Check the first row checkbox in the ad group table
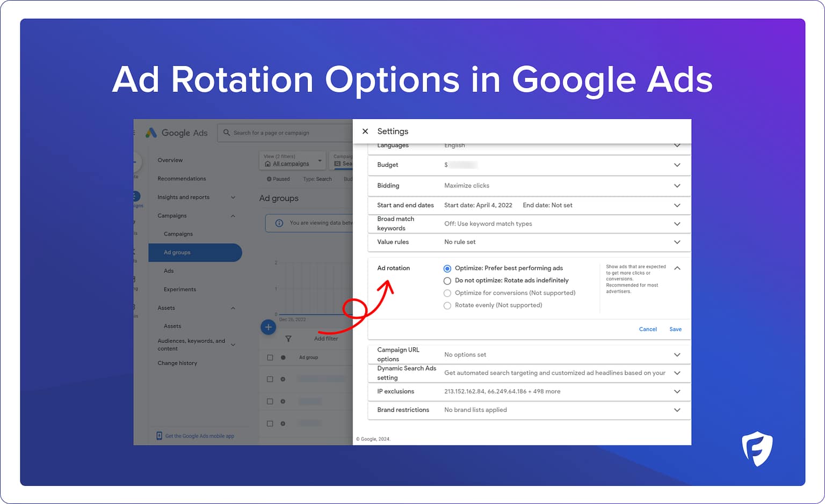 tap(270, 357)
